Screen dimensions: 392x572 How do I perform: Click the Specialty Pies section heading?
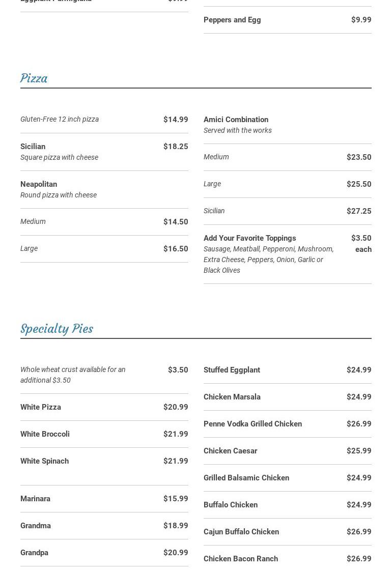[57, 329]
